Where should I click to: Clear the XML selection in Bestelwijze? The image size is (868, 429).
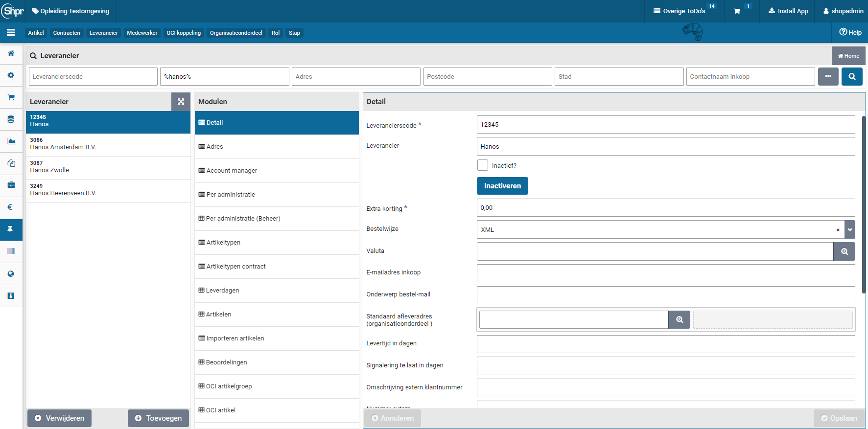(x=838, y=230)
